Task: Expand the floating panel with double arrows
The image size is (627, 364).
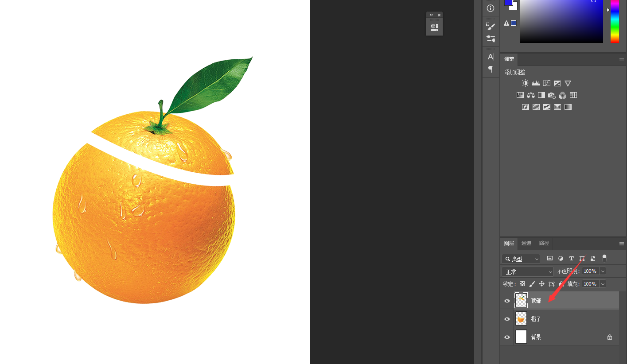Action: (431, 15)
